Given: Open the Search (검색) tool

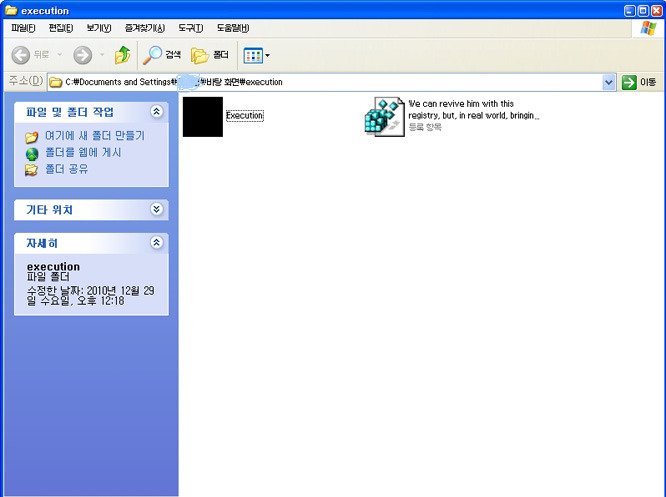Looking at the screenshot, I should [162, 55].
